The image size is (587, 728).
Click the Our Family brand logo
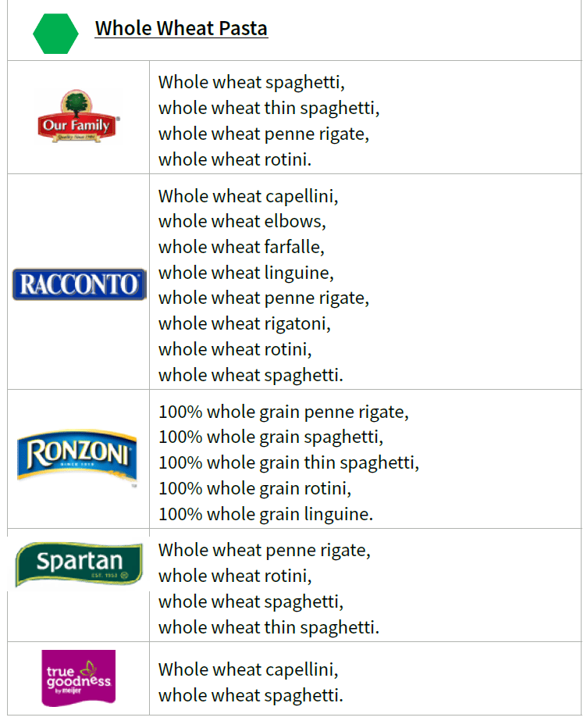pos(78,117)
